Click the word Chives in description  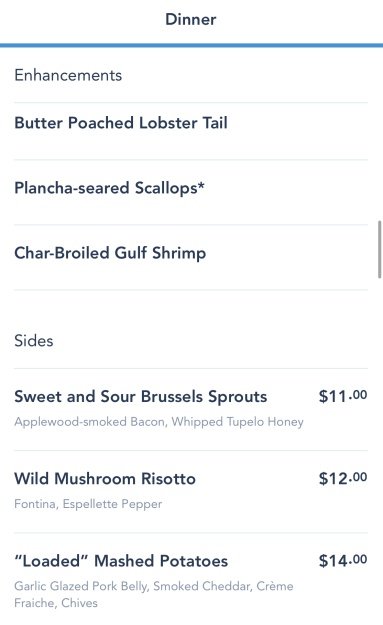[x=79, y=603]
